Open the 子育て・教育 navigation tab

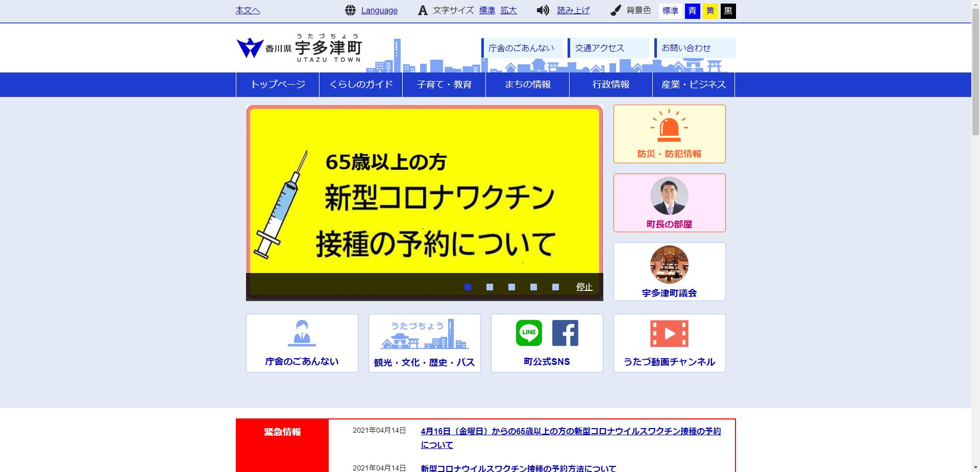click(444, 84)
